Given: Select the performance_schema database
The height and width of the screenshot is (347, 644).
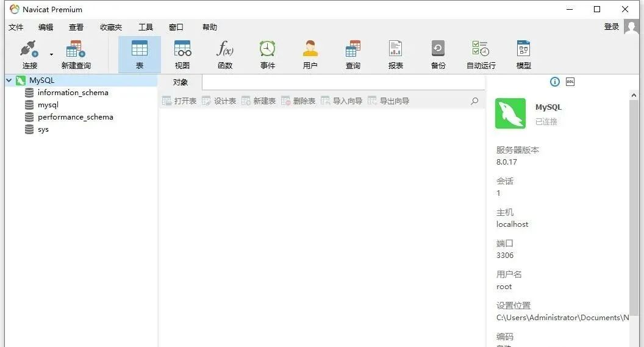Looking at the screenshot, I should [x=75, y=117].
